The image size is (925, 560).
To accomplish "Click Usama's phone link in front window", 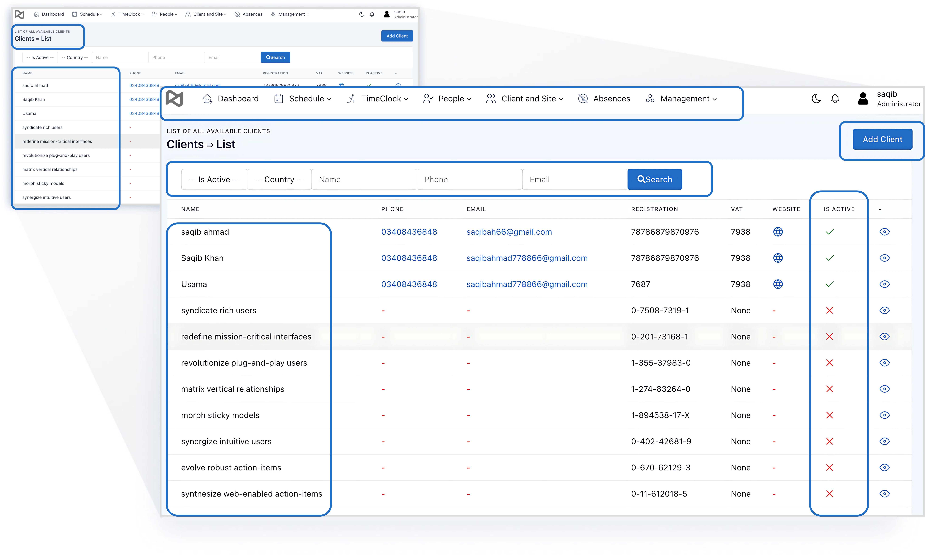I will 409,284.
